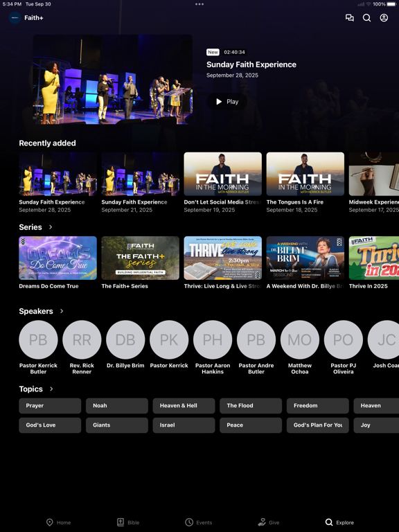The image size is (399, 532).
Task: Tap the 'Sunday Faith Experience' featured title
Action: tap(251, 64)
